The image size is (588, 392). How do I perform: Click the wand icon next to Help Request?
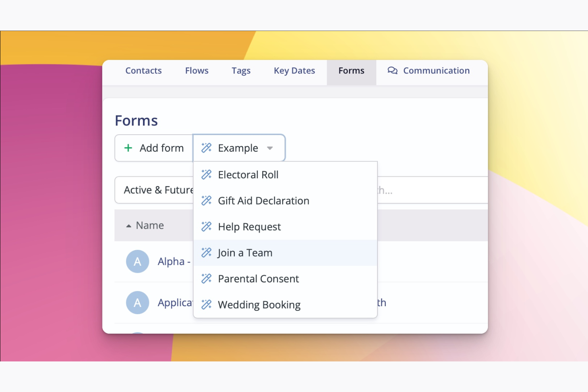pyautogui.click(x=207, y=226)
